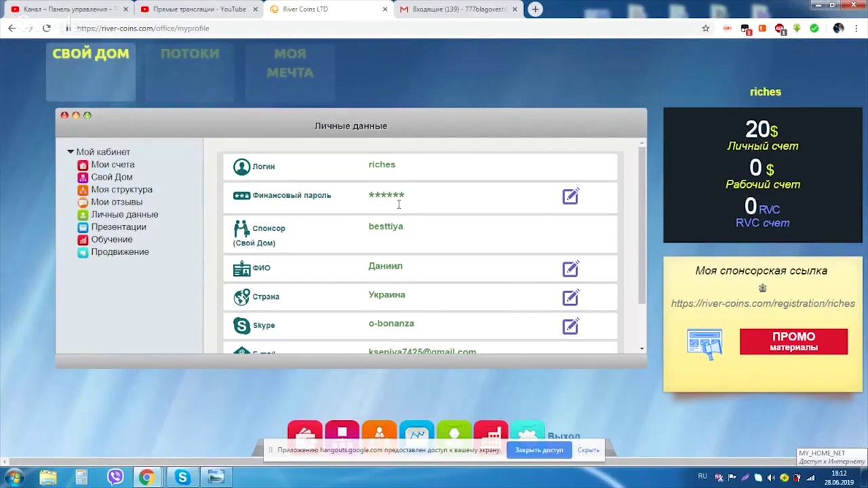This screenshot has height=488, width=868.
Task: Select Личные данные in sidebar
Action: pyautogui.click(x=124, y=214)
